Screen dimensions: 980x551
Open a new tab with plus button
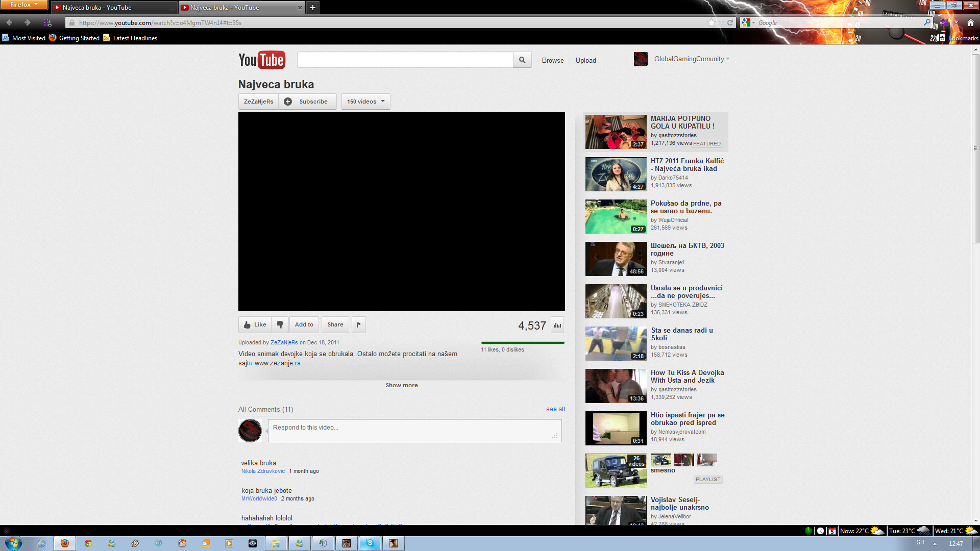click(313, 8)
